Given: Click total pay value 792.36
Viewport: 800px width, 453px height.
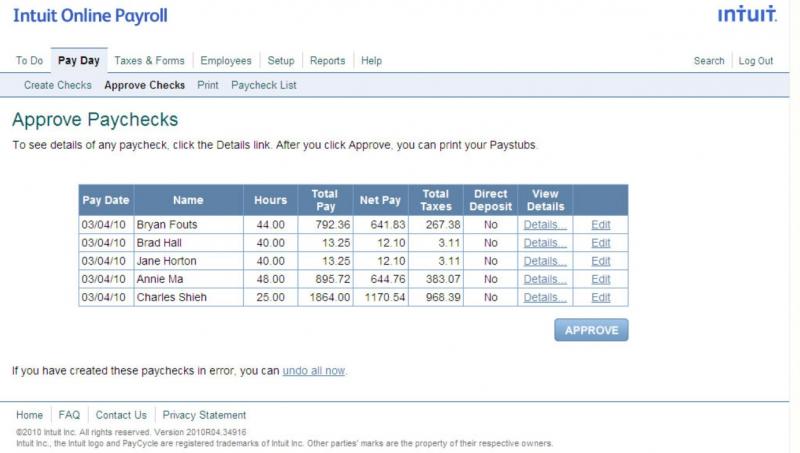Looking at the screenshot, I should tap(333, 225).
